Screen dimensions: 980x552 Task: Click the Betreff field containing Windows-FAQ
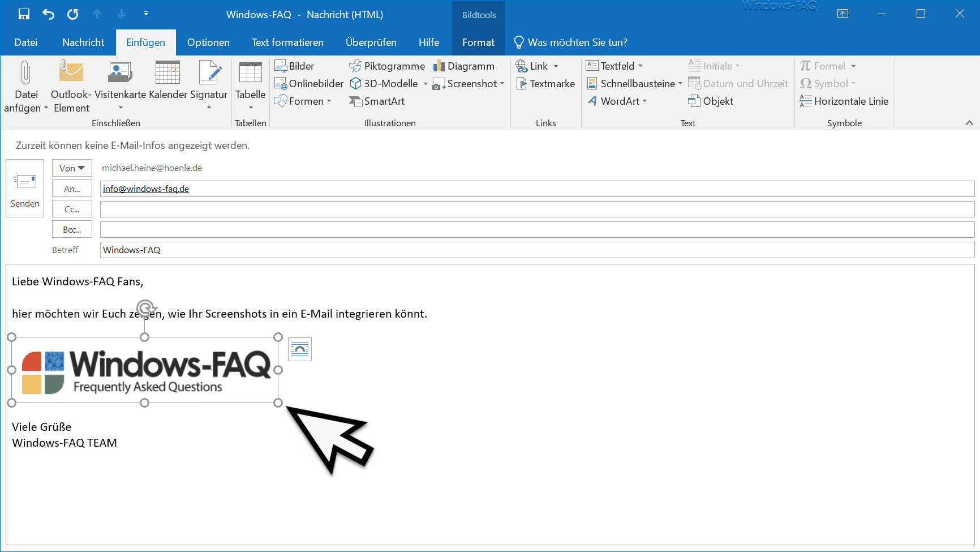tap(537, 250)
